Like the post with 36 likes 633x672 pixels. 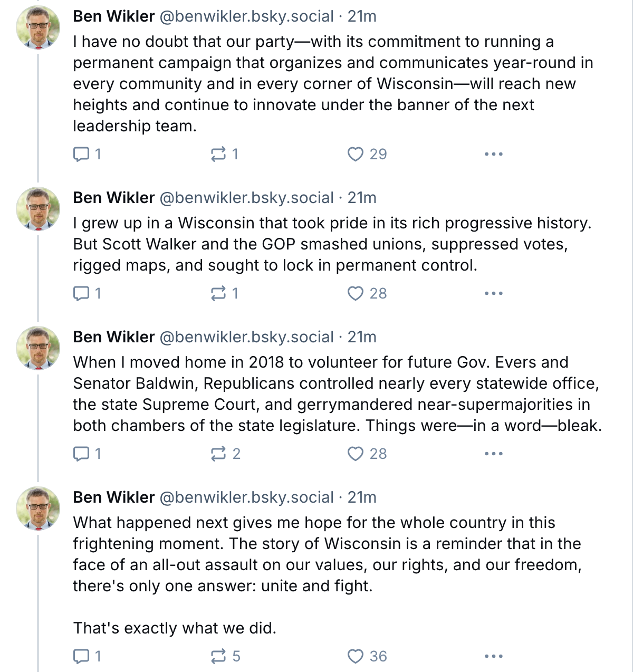(367, 656)
